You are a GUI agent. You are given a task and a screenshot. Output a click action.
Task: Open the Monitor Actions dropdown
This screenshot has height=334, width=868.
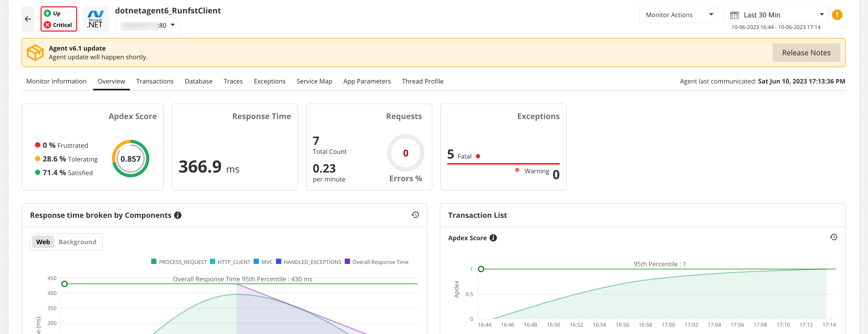click(678, 15)
